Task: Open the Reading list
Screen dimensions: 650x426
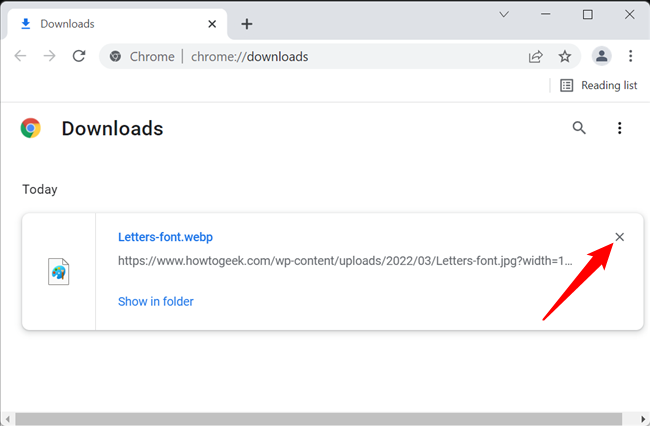Action: click(599, 85)
